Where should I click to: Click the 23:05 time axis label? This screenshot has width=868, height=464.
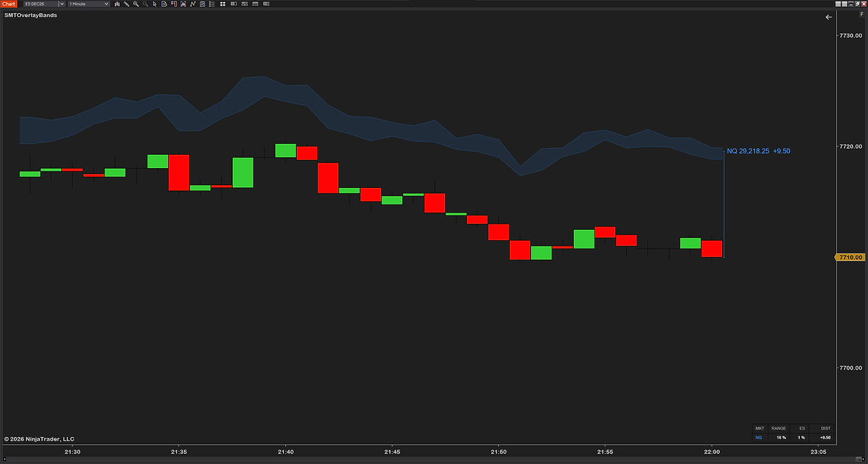pyautogui.click(x=818, y=452)
